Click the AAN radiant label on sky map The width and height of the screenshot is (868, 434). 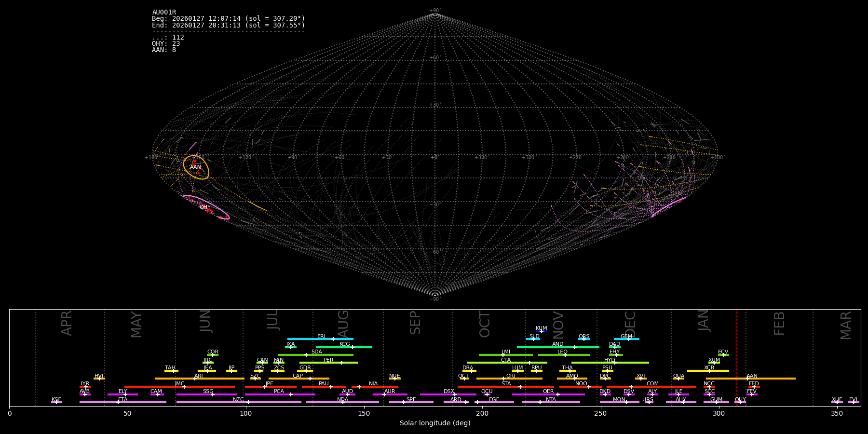click(195, 167)
